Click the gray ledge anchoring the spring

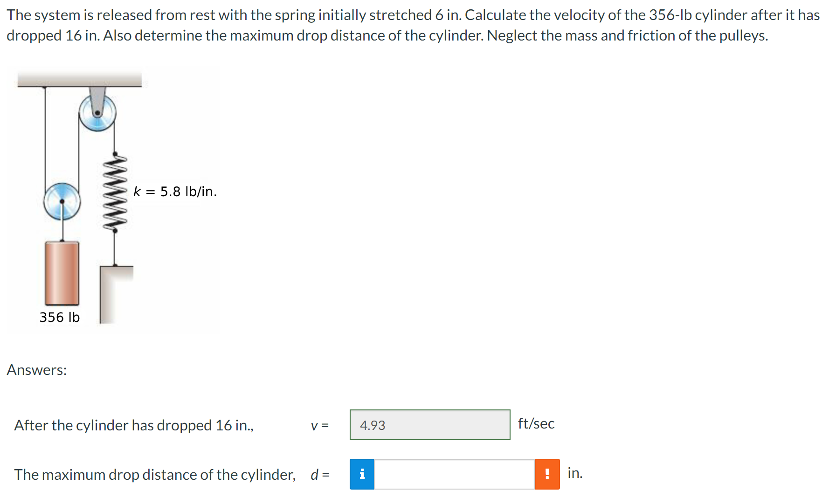(x=117, y=294)
